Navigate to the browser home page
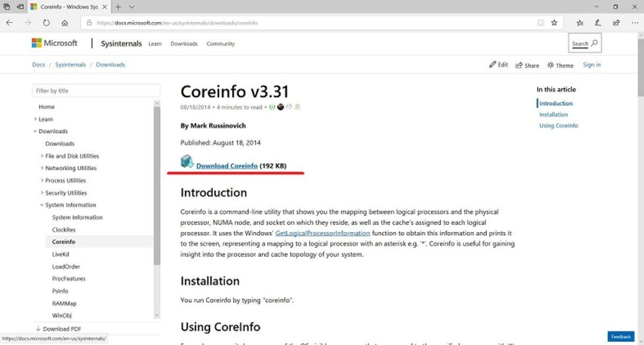This screenshot has height=345, width=644. [x=64, y=23]
